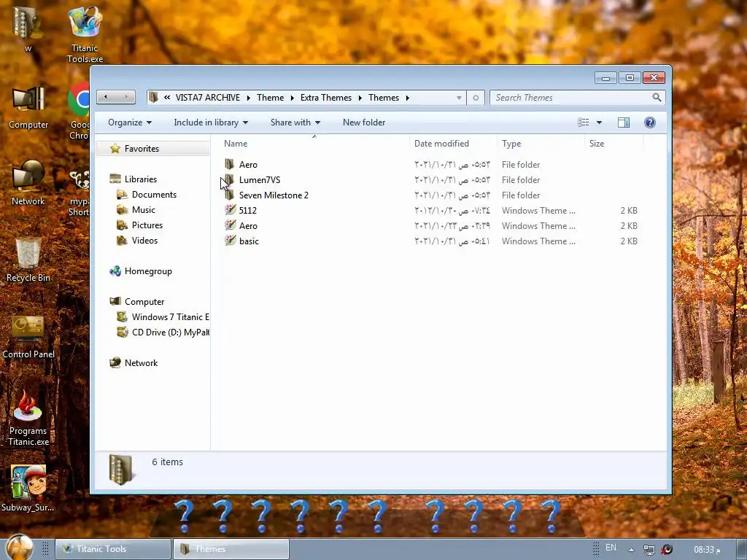Select the 2 KB size of basic

tap(629, 241)
